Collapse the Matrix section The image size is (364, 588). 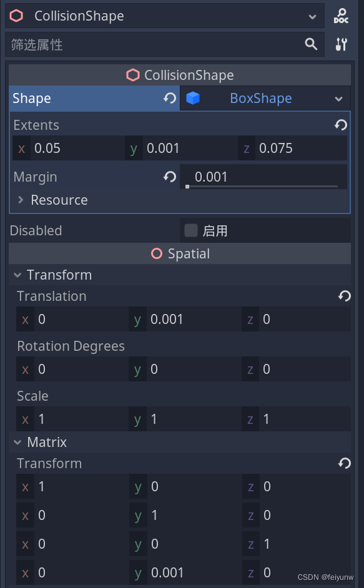point(17,442)
